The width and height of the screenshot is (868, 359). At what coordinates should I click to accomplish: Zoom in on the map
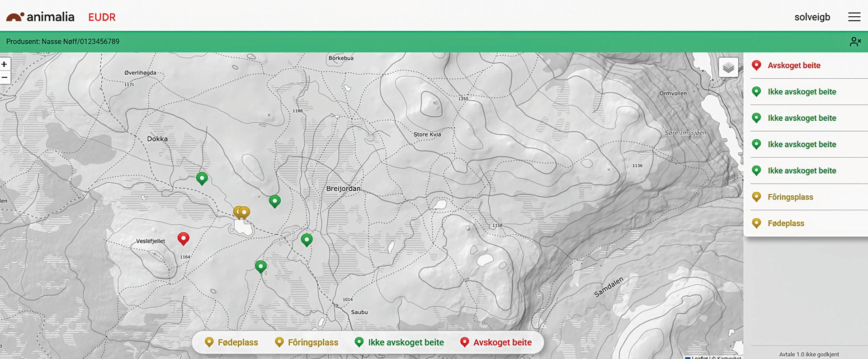[5, 64]
